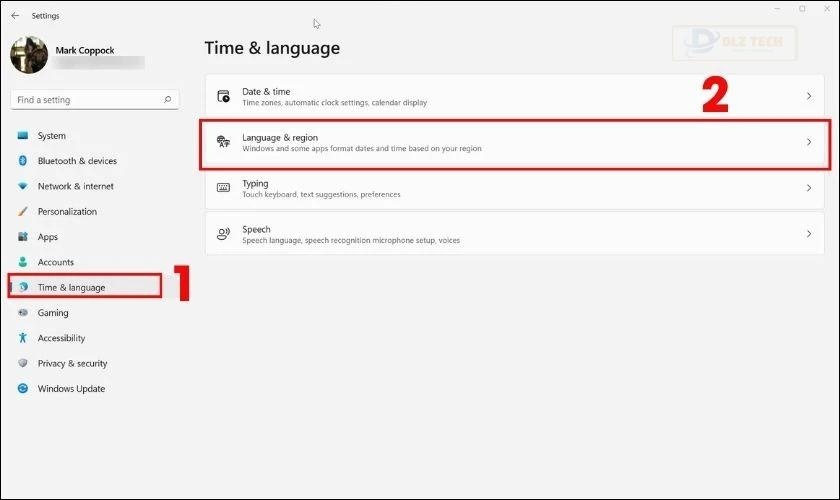Screen dimensions: 840x500
Task: Click the Language & region icon
Action: [x=223, y=142]
